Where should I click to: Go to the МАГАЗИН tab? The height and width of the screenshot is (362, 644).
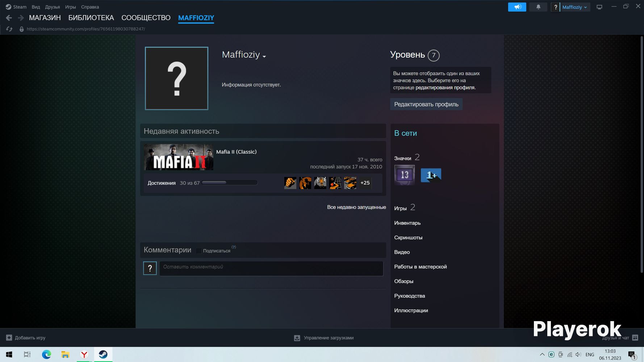tap(45, 18)
